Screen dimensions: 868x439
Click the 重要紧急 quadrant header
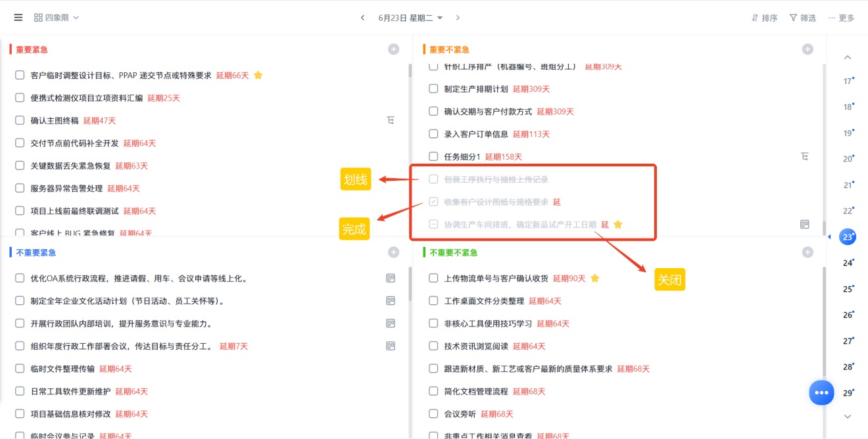coord(32,49)
